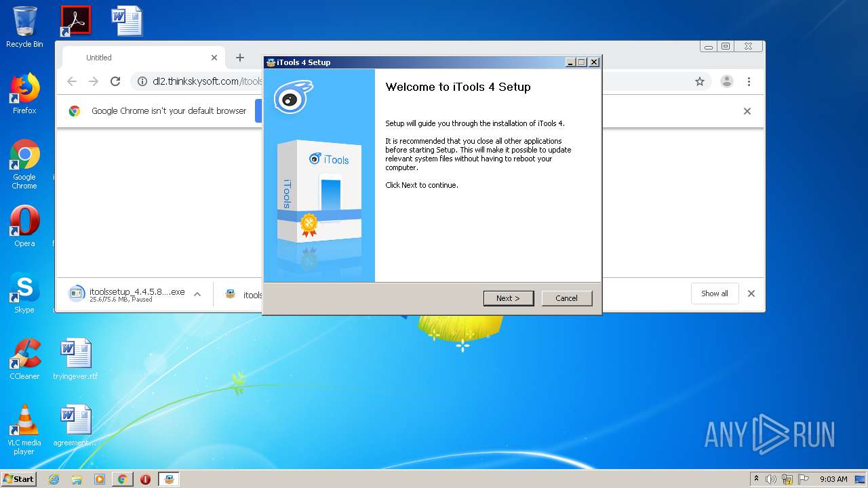The image size is (868, 488).
Task: Minimize the iTools 4 Setup window
Action: (570, 62)
